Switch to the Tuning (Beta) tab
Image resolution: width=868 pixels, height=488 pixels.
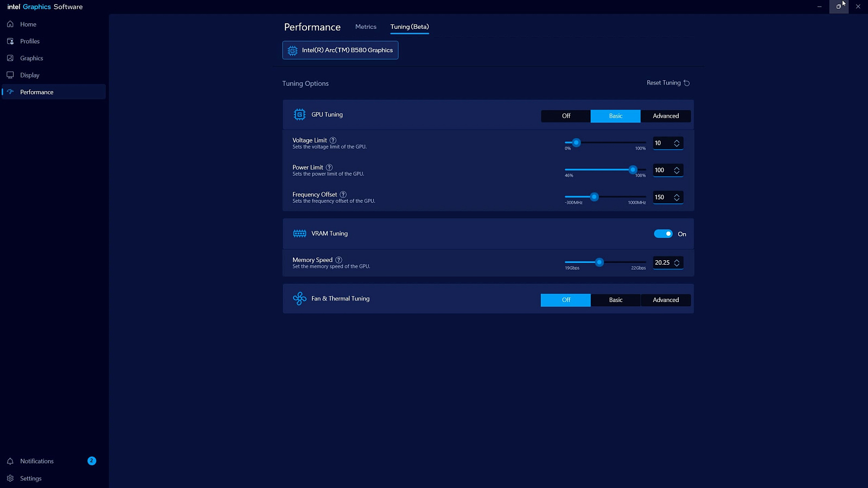[410, 27]
